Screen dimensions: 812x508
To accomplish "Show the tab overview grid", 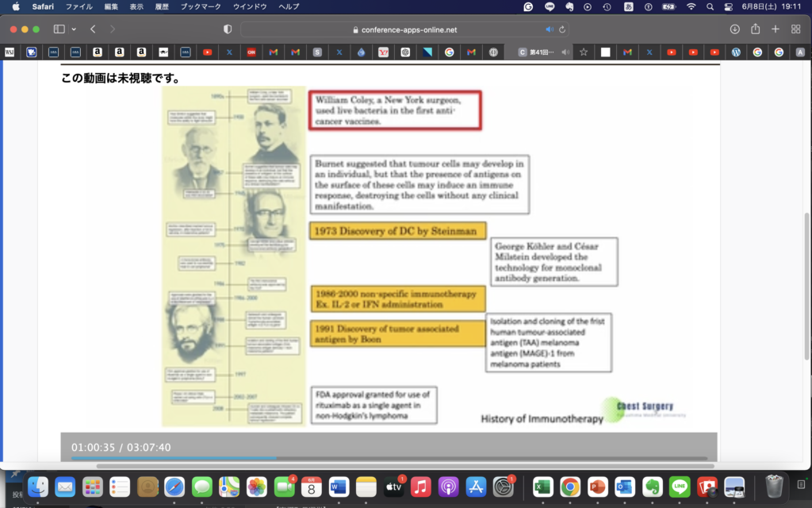I will pos(795,29).
